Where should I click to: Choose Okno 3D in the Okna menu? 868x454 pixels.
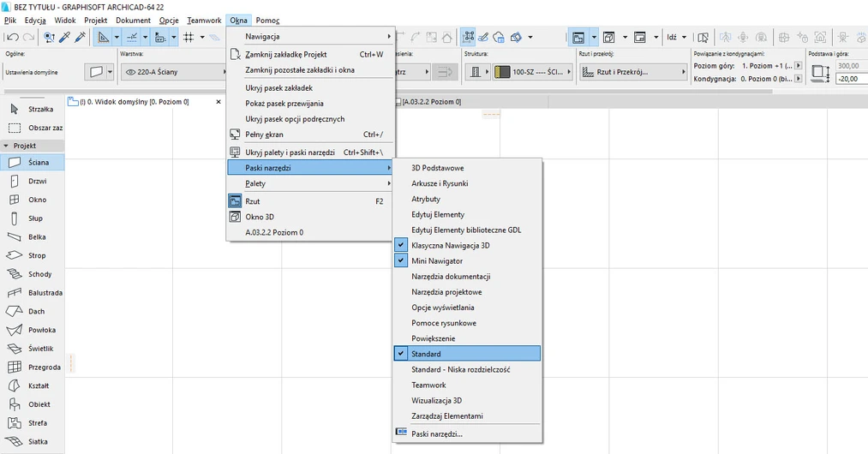(x=310, y=217)
